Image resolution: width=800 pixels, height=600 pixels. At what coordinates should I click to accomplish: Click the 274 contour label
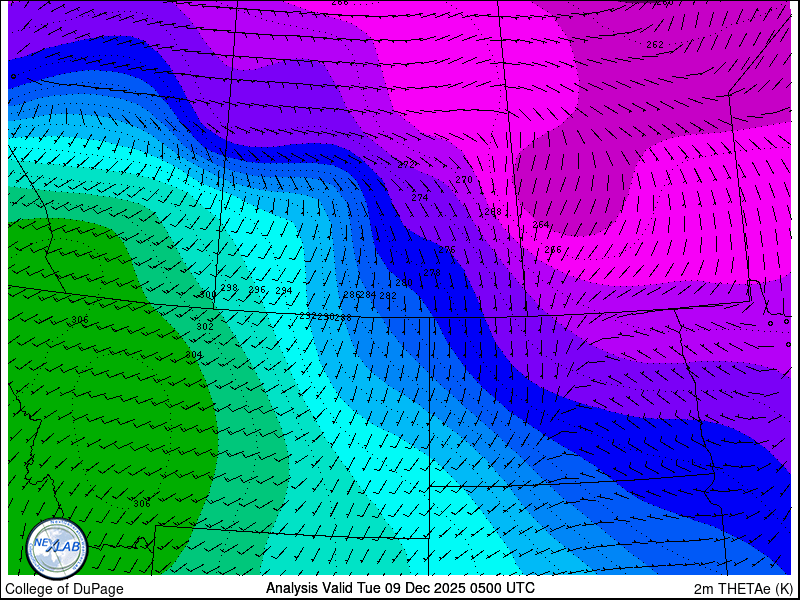[x=420, y=197]
